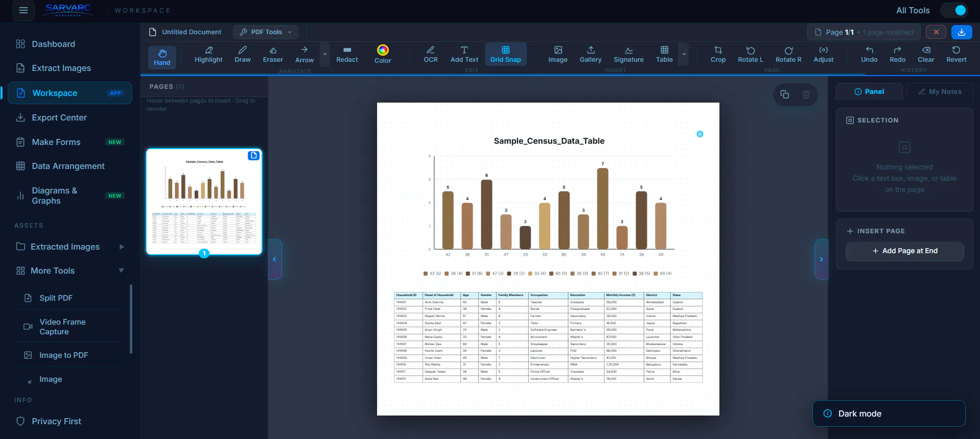The width and height of the screenshot is (980, 439).
Task: Click the thumbnail page badge icon
Action: [253, 155]
